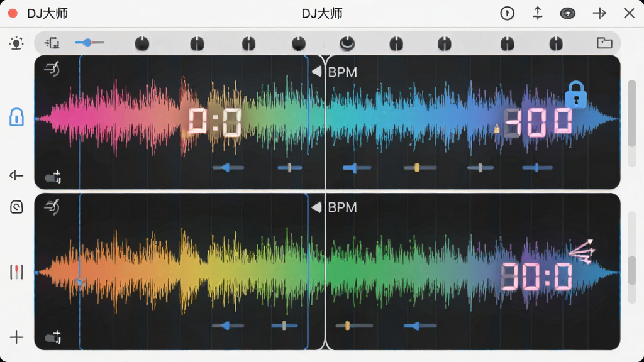The width and height of the screenshot is (644, 362).
Task: Adjust upper deck's grey slider right of the orange one
Action: click(480, 167)
